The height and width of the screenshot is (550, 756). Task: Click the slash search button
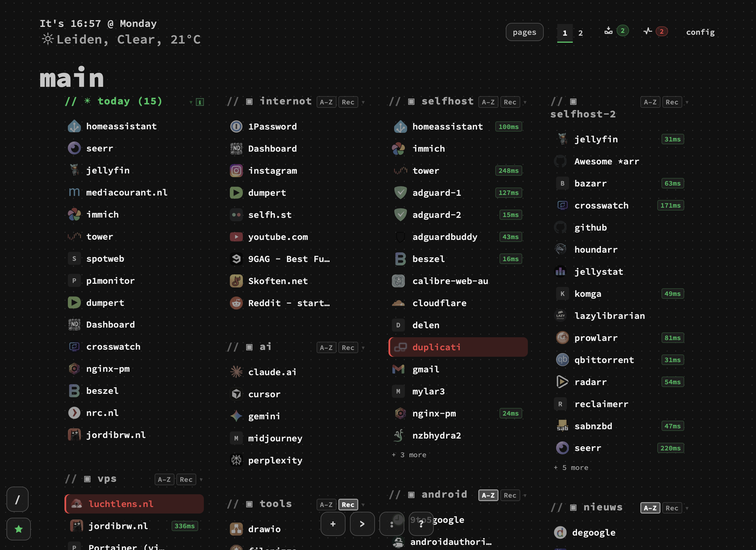click(x=18, y=499)
